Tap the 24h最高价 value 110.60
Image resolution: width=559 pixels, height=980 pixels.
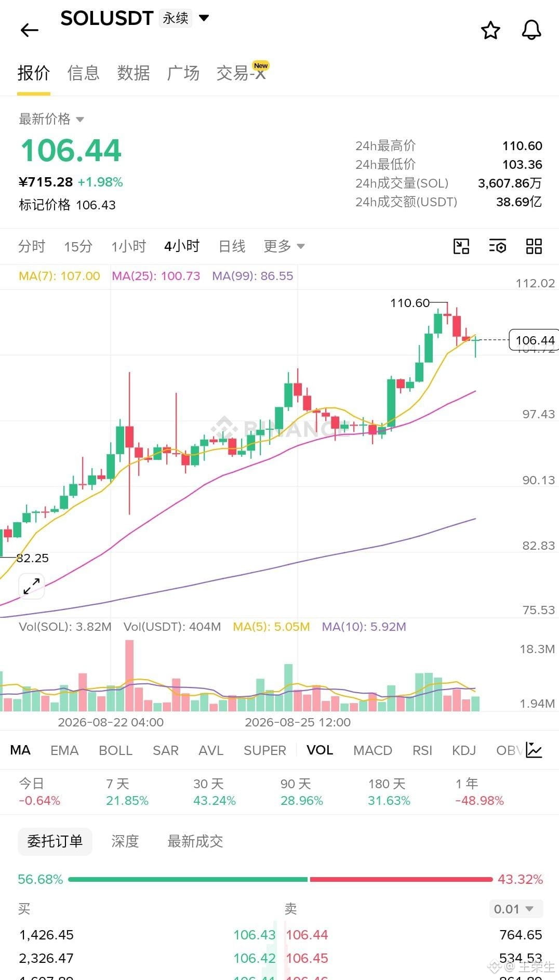522,146
